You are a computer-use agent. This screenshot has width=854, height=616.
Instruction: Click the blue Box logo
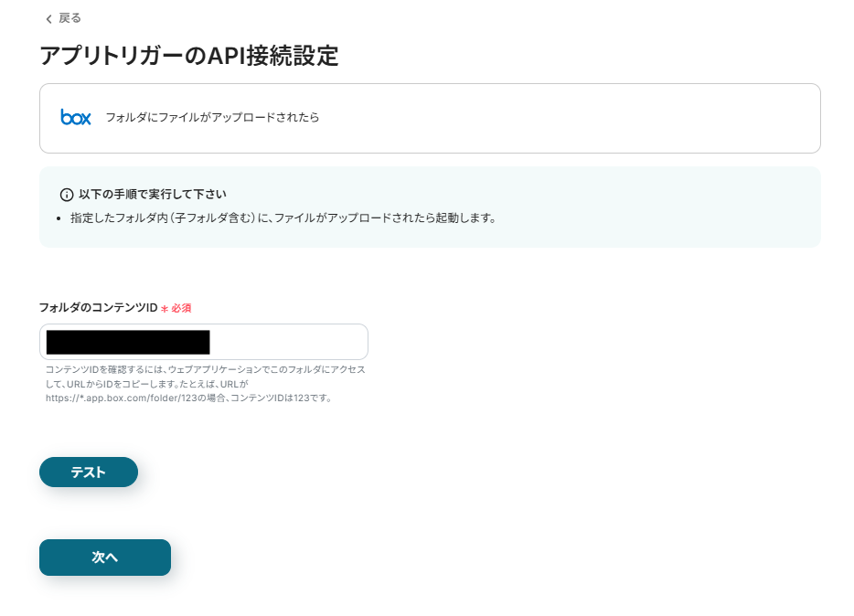tap(76, 117)
